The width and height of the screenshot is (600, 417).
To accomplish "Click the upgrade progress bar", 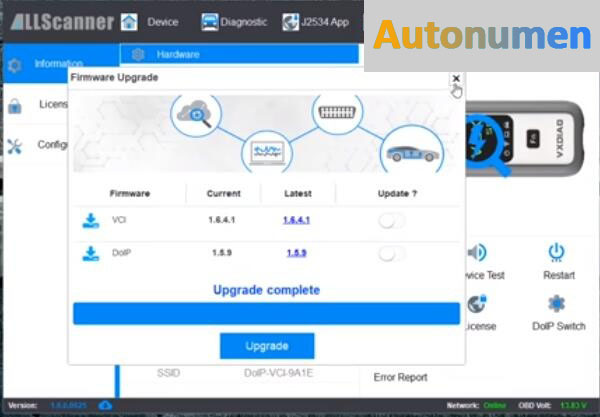I will coord(266,313).
